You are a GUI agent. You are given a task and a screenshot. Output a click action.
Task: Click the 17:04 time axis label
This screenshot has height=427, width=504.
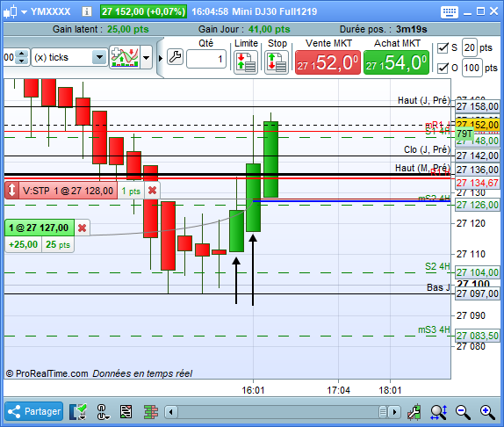coord(338,390)
